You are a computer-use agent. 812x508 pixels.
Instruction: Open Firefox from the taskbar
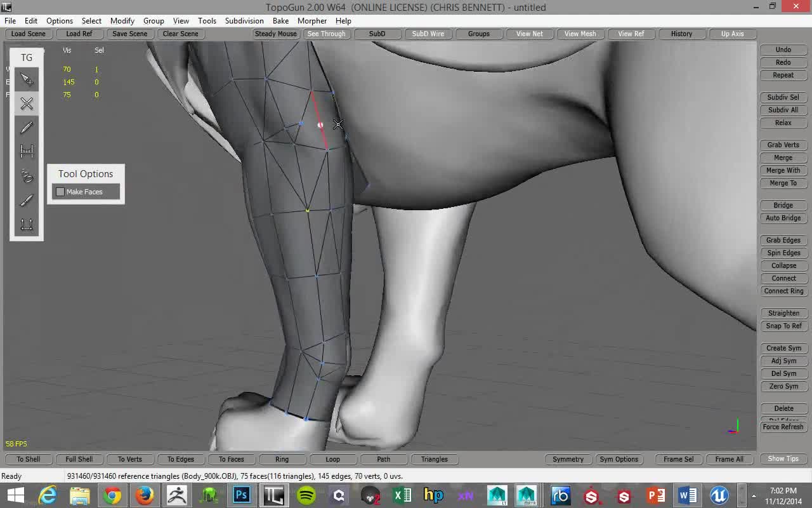click(144, 495)
